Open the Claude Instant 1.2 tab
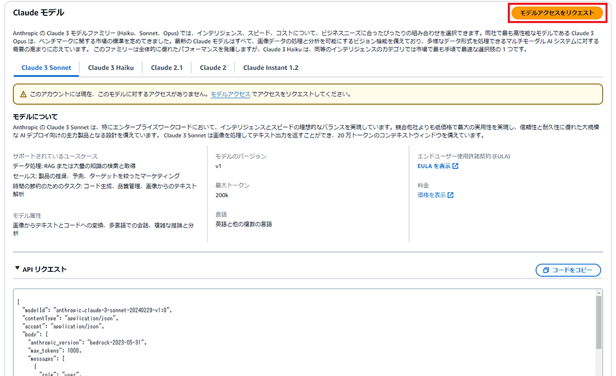The image size is (616, 376). click(271, 68)
